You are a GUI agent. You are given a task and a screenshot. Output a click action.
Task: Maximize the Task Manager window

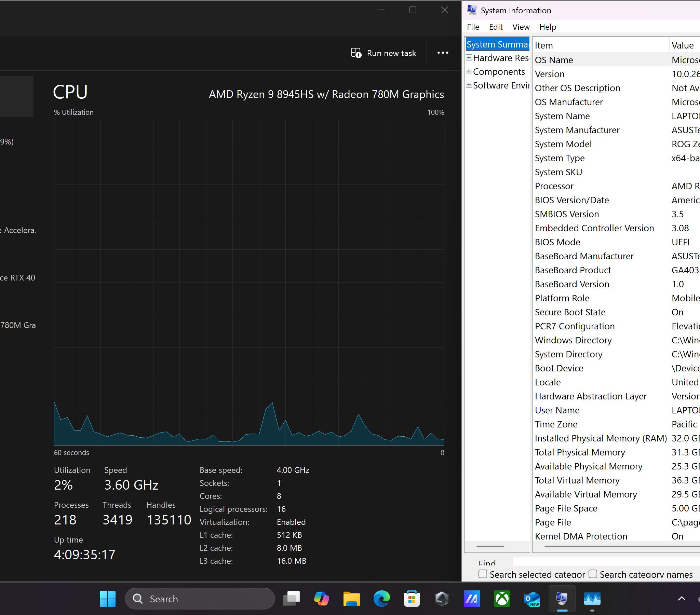[413, 10]
